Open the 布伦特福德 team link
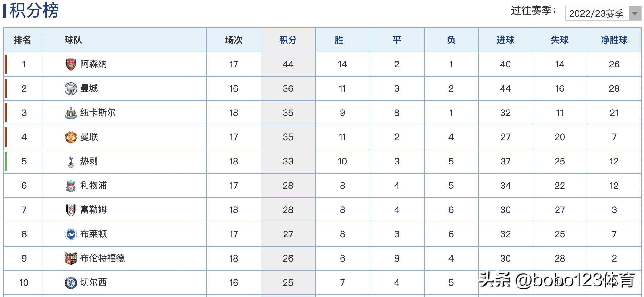 coord(102,258)
